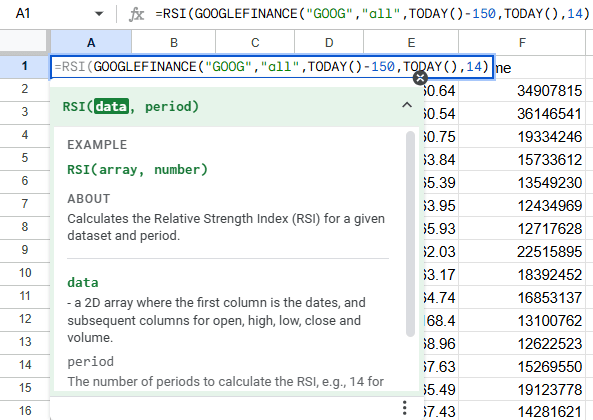Click the RSI(array, number) example text
This screenshot has height=420, width=593.
click(138, 170)
